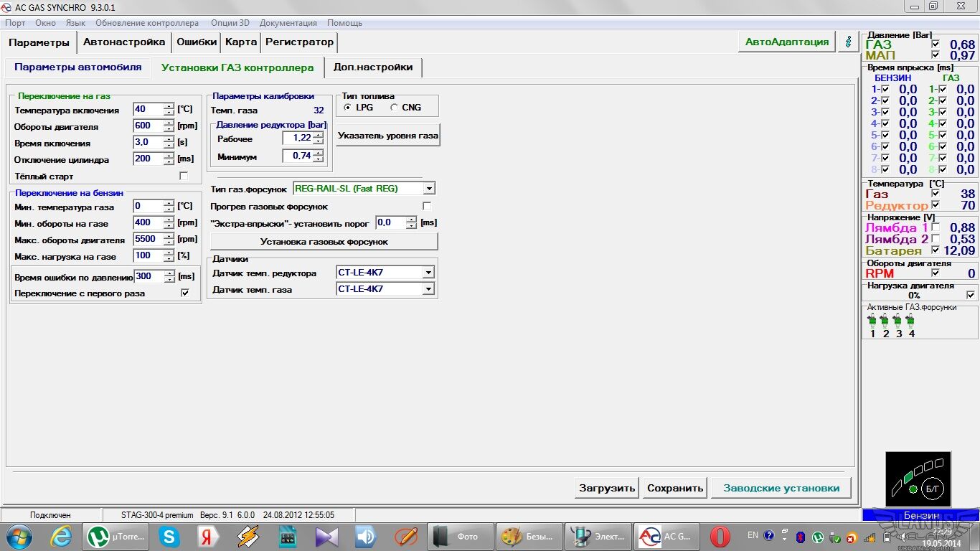Viewport: 980px width, 551px height.
Task: Open the Обновление контроллера menu
Action: [x=147, y=23]
